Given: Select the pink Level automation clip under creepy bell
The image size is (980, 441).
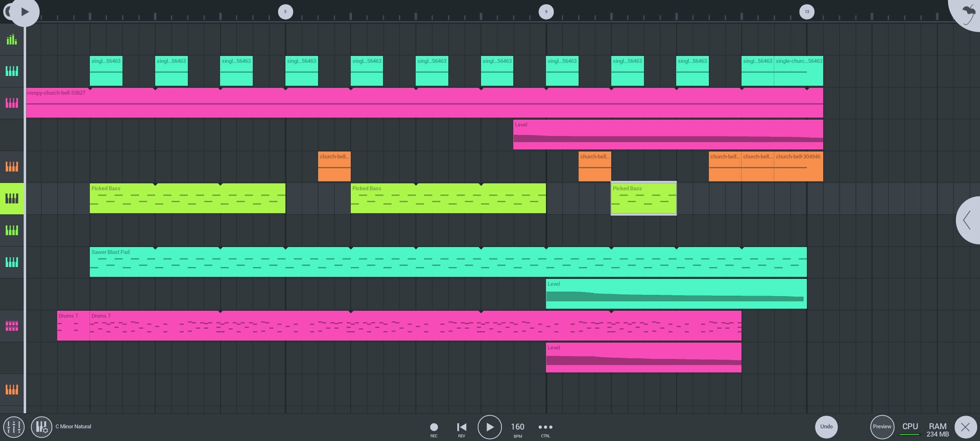Looking at the screenshot, I should coord(668,135).
